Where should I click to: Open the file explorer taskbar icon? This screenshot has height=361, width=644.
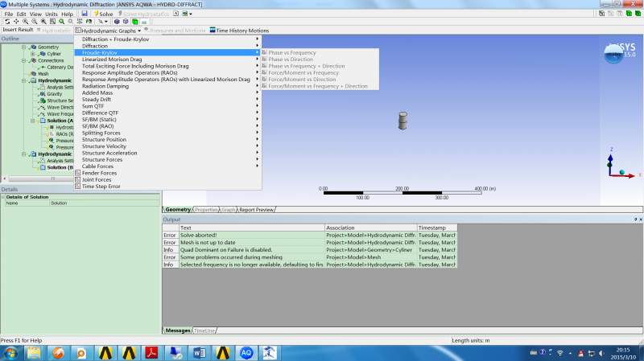[34, 353]
